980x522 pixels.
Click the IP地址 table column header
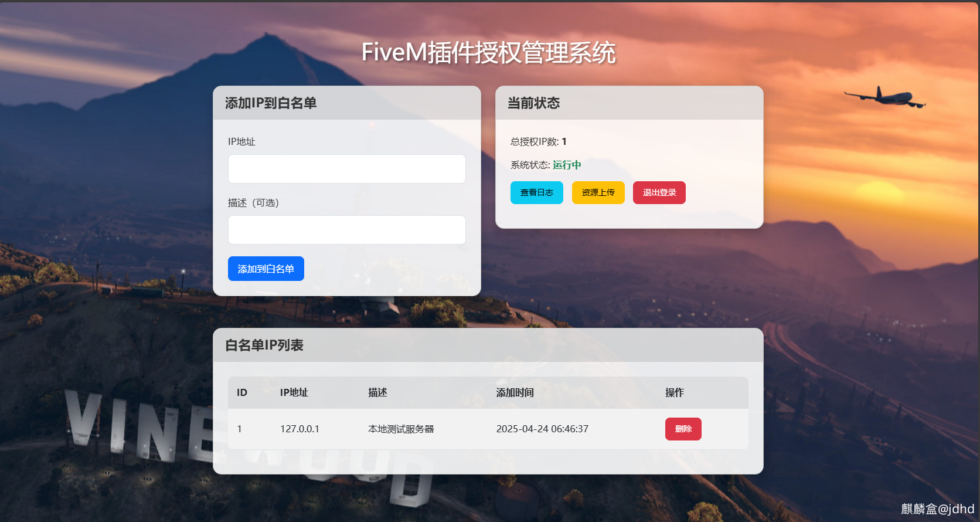click(294, 392)
